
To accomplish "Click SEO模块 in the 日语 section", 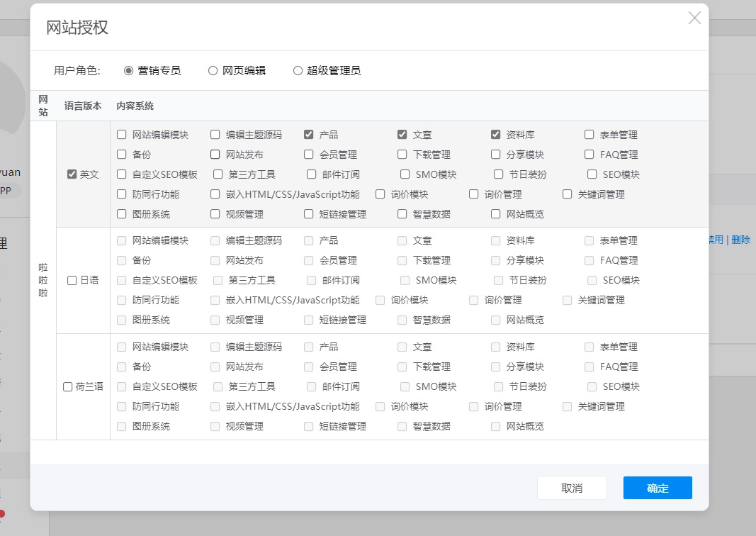I will click(592, 280).
